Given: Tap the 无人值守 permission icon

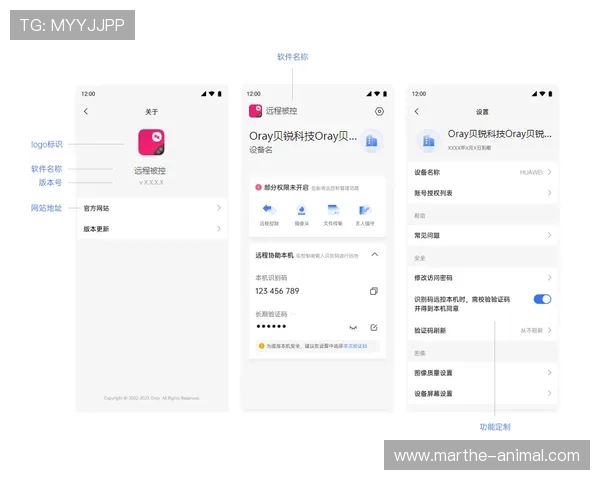Looking at the screenshot, I should pyautogui.click(x=365, y=210).
